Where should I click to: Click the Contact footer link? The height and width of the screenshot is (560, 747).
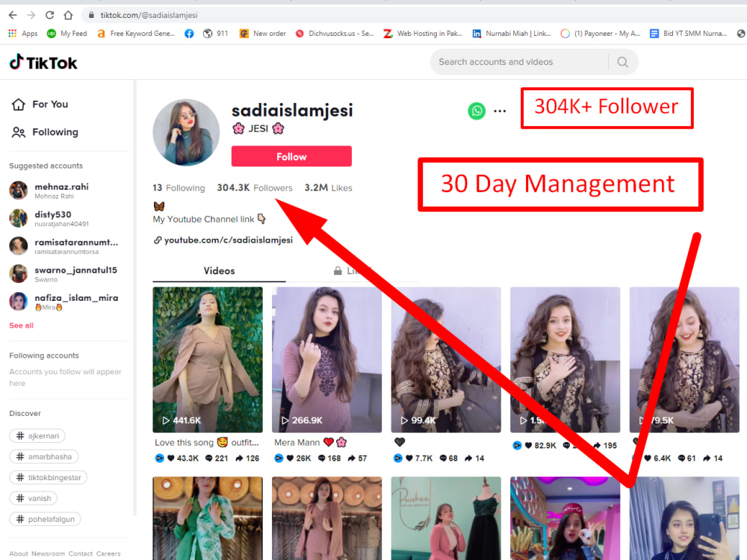[81, 554]
